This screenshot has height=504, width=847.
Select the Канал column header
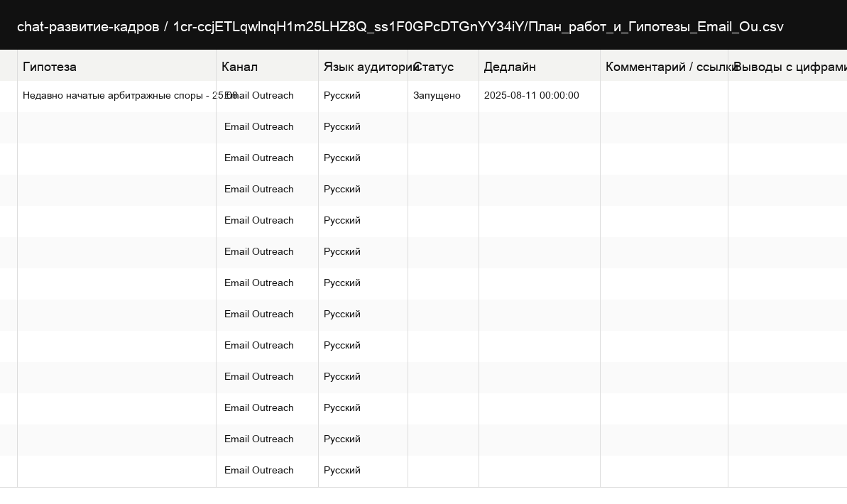click(268, 67)
